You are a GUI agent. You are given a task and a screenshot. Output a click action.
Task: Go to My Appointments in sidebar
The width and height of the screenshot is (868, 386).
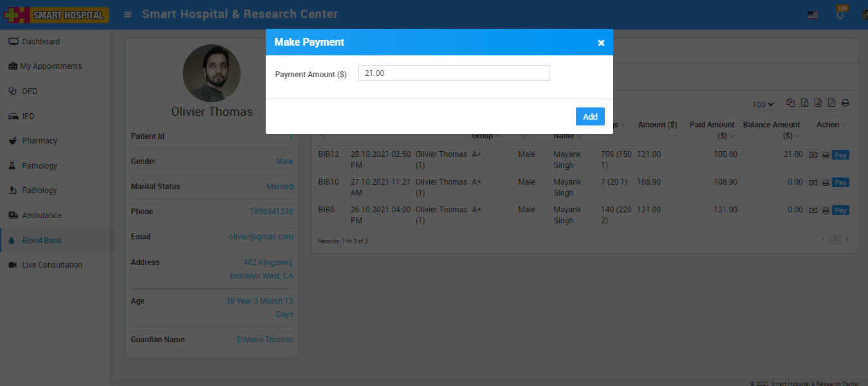point(50,66)
